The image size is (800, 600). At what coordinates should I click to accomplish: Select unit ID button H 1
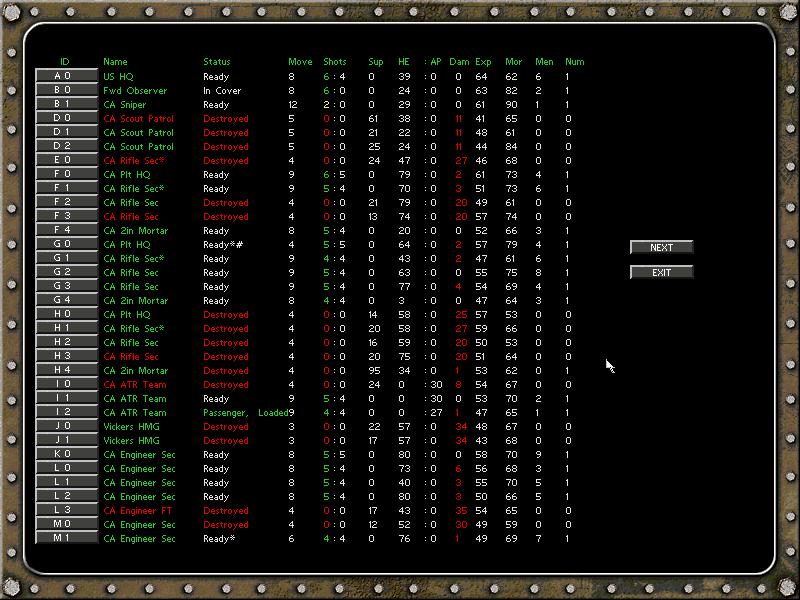[66, 329]
